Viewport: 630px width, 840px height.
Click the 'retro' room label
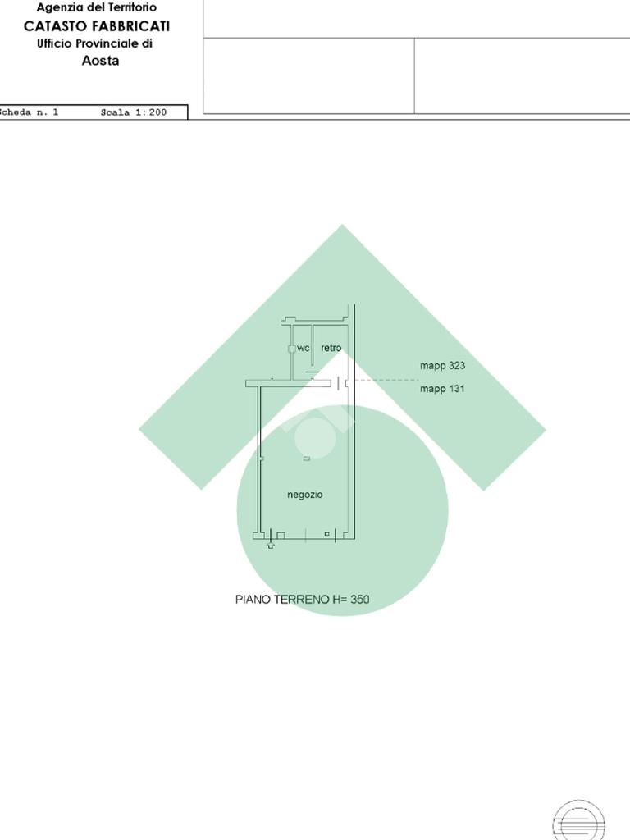point(331,348)
